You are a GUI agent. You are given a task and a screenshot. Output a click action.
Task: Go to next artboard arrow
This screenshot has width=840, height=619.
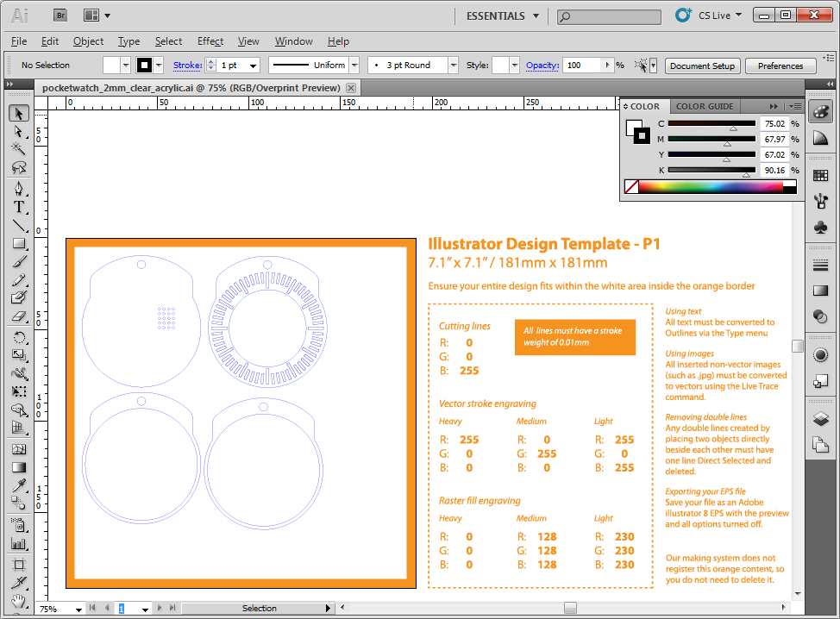[x=159, y=608]
